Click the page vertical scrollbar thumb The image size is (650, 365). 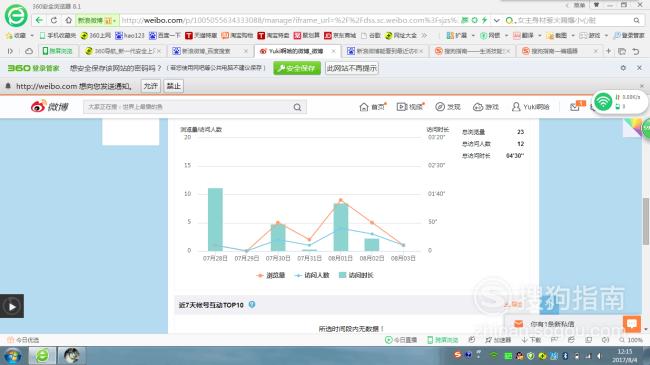coord(645,221)
